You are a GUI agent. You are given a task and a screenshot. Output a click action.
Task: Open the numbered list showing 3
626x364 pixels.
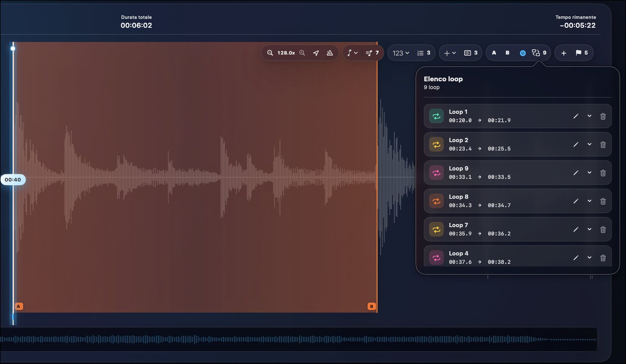pos(424,53)
